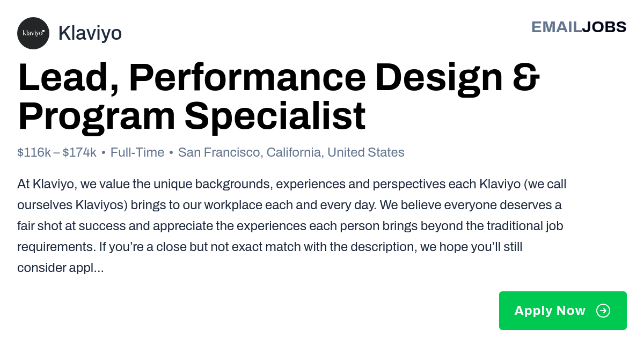
Task: Click the word JOBS in the top-right logo
Action: (x=604, y=27)
